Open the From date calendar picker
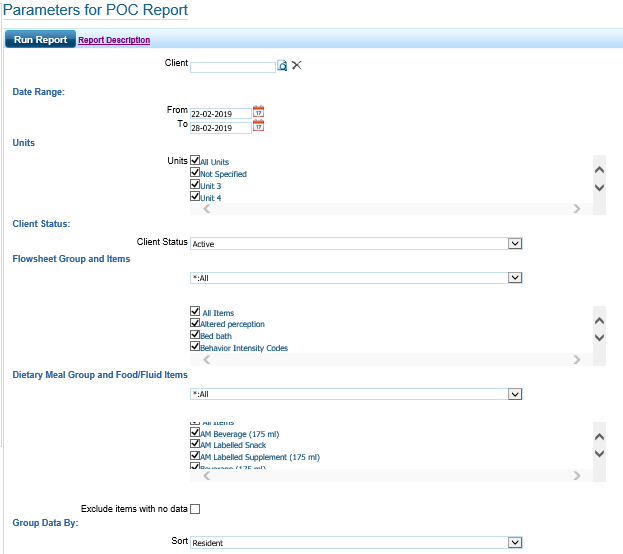 pyautogui.click(x=258, y=112)
